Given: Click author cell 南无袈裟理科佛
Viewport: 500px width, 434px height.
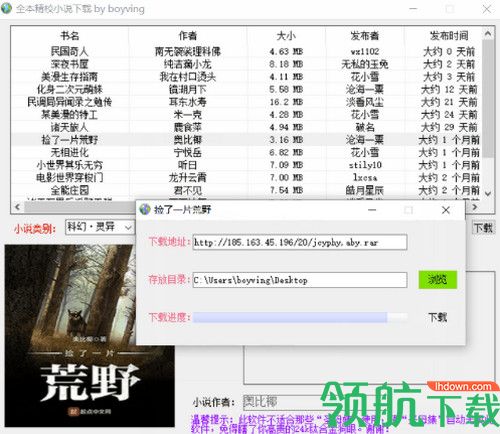Looking at the screenshot, I should point(188,51).
